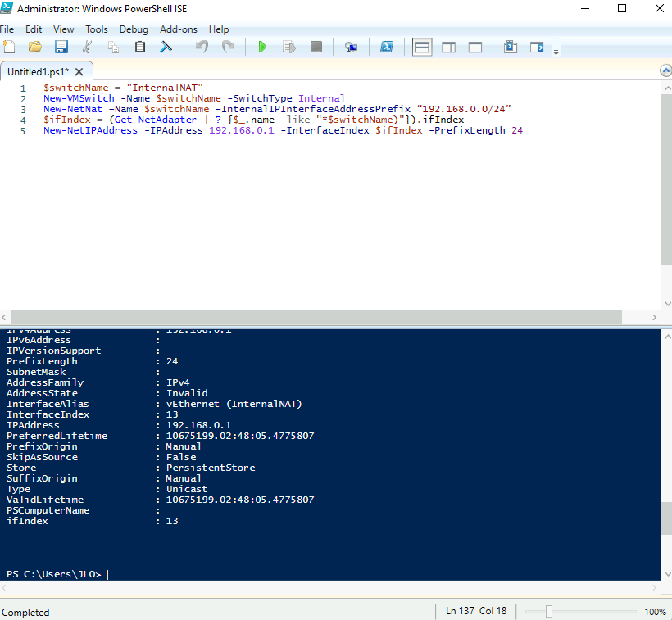
Task: Click the Run Selection icon
Action: 289,47
